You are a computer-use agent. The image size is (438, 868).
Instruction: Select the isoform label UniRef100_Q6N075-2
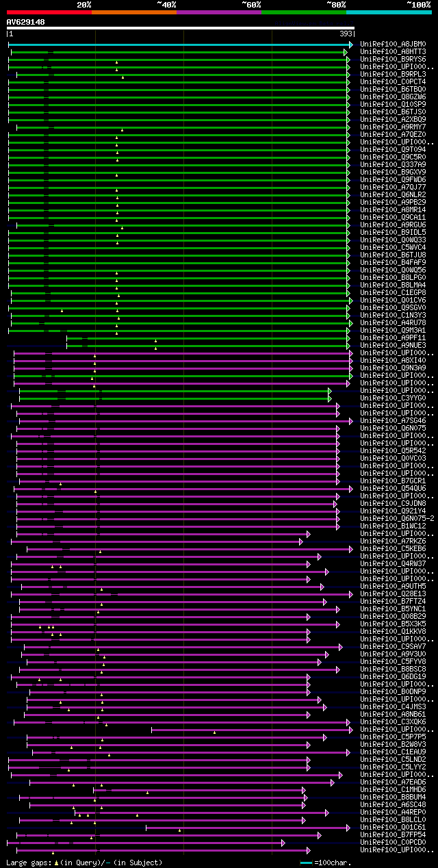(x=398, y=519)
